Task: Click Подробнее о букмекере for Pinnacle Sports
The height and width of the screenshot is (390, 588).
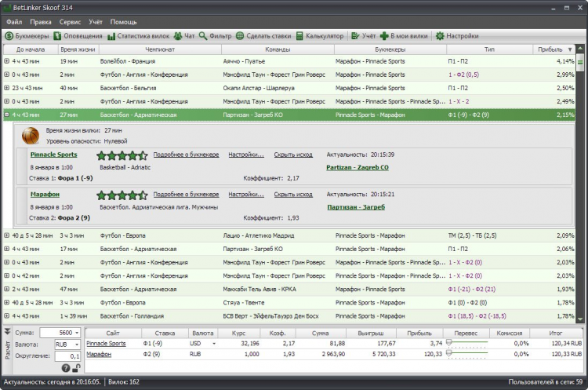Action: (186, 155)
